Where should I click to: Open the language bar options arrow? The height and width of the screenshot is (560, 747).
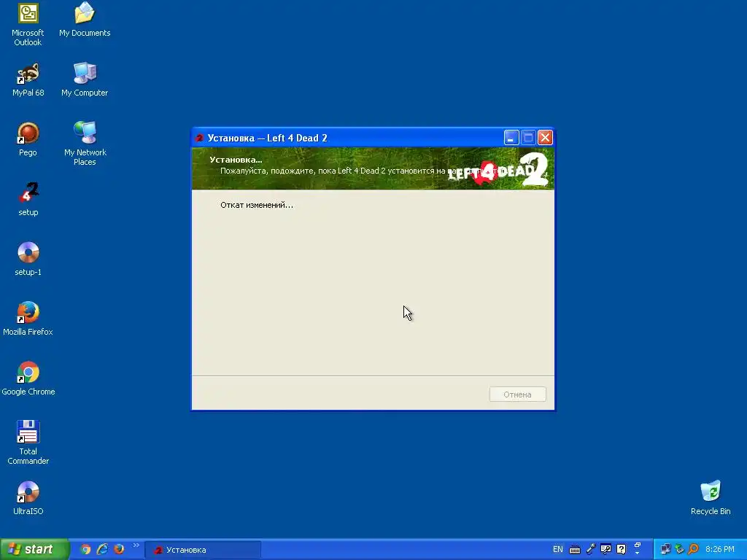click(638, 553)
